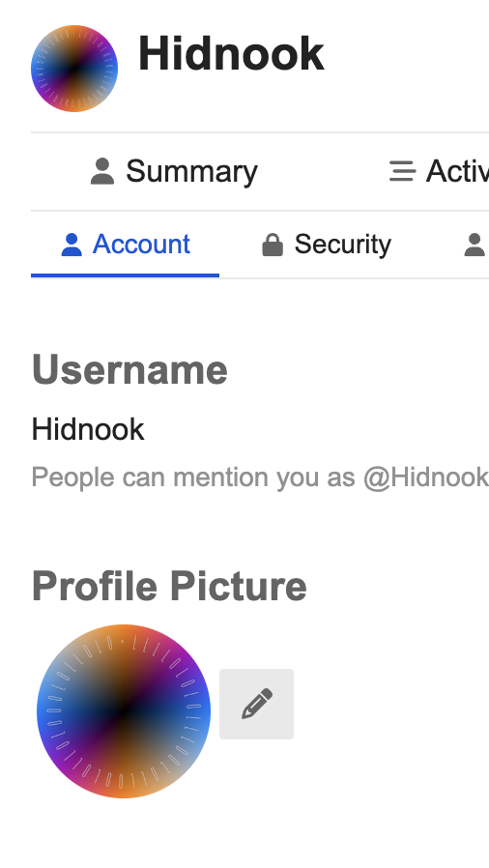Click the @Hidnook mention handle text
489x868 pixels.
[x=426, y=477]
